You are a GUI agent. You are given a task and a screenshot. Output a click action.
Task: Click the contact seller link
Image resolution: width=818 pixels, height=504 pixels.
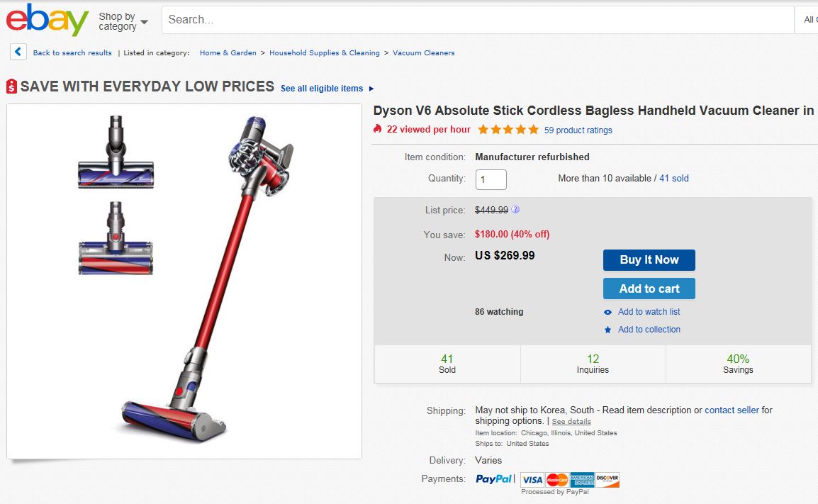tap(732, 410)
